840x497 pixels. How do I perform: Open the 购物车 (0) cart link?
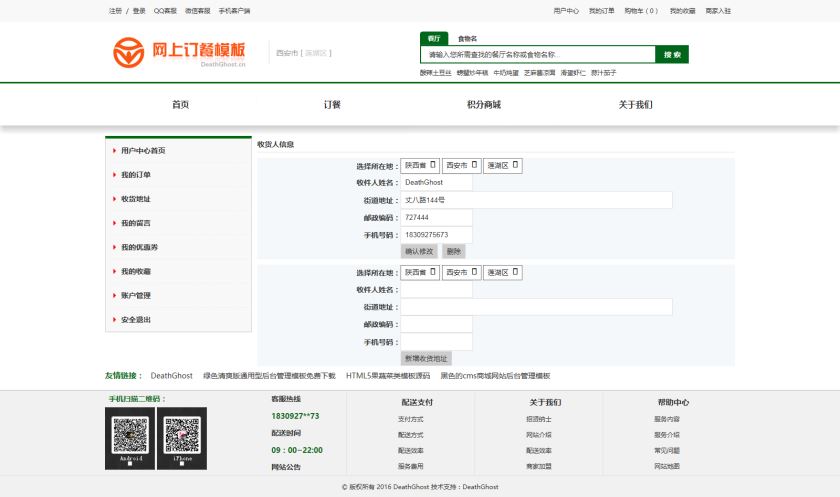pos(641,11)
